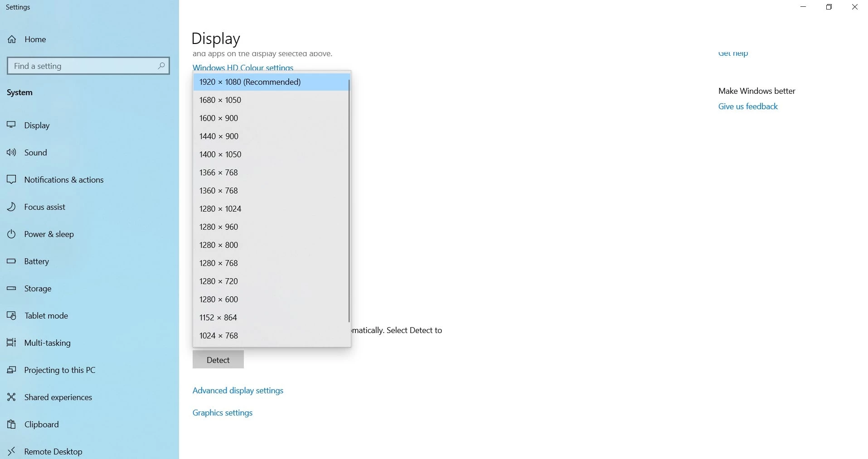Click the Battery icon
This screenshot has width=868, height=459.
point(11,261)
